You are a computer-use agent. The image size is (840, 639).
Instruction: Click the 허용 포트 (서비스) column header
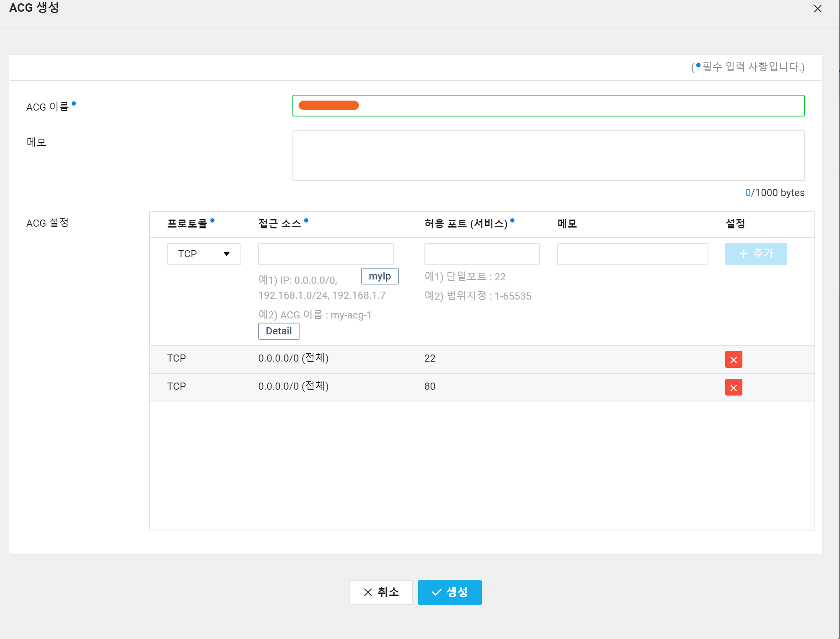click(466, 224)
